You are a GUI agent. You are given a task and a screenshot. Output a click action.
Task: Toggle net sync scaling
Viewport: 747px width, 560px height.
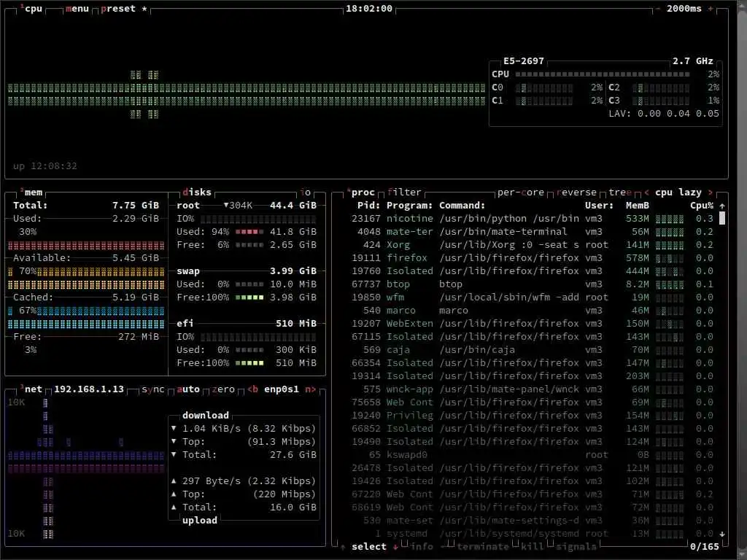[x=153, y=389]
